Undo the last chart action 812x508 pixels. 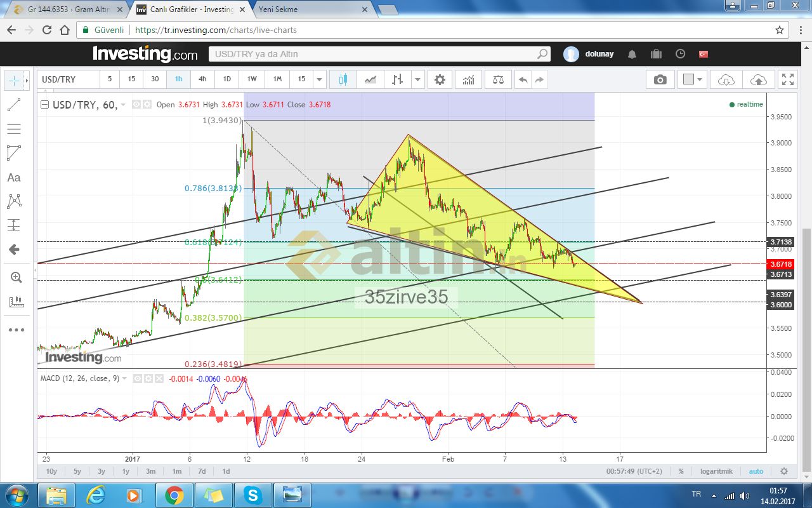[523, 79]
